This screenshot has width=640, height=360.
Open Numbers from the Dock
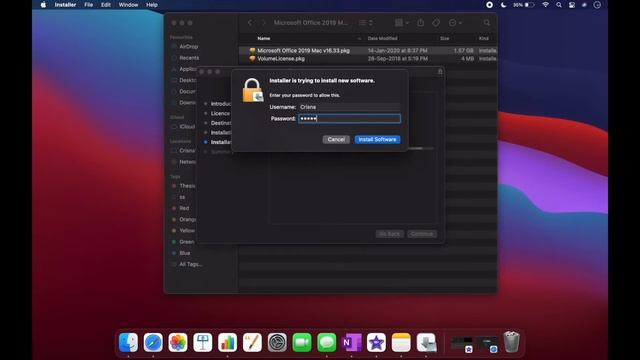(x=227, y=342)
